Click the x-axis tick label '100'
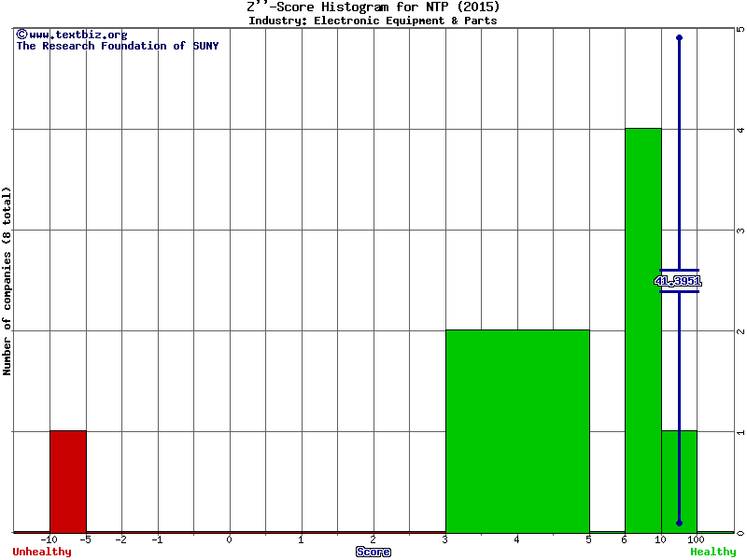The image size is (747, 560). [696, 539]
